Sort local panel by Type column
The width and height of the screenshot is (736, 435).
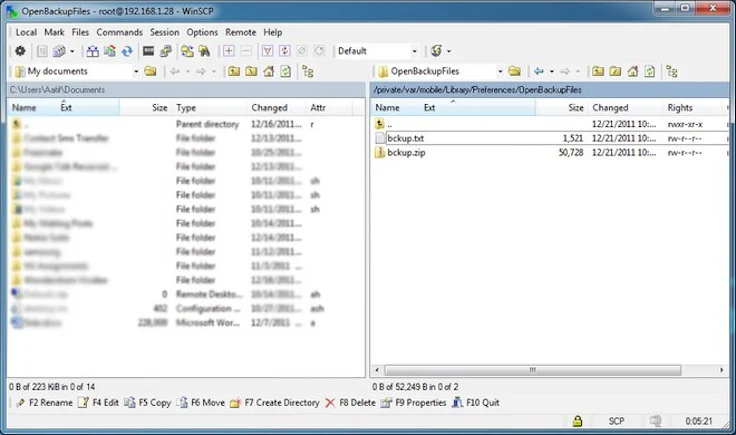(209, 107)
